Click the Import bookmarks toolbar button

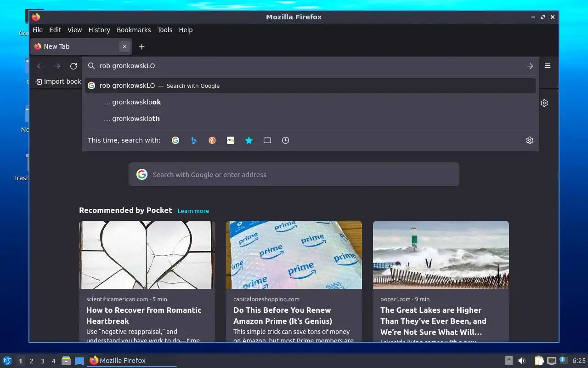tap(58, 81)
